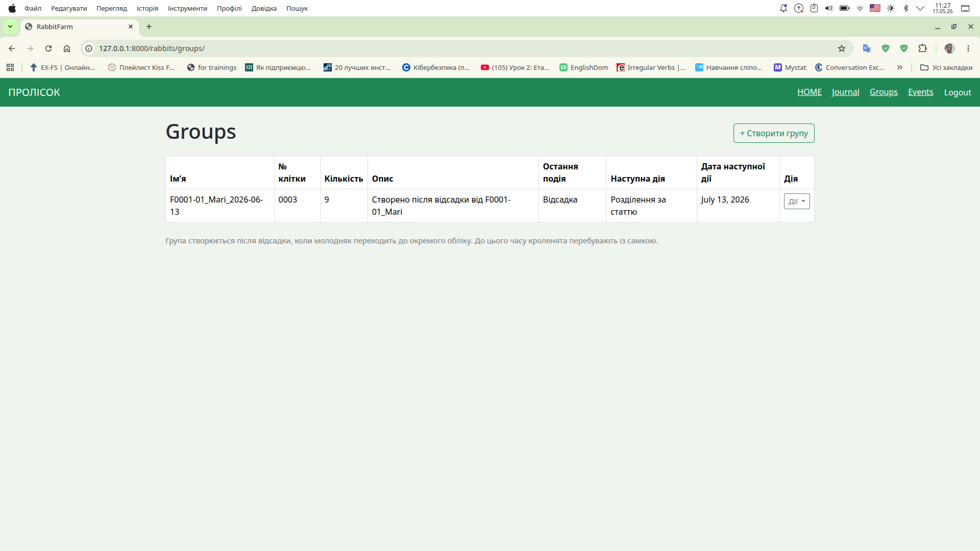Screen dimensions: 980x551
Task: Open the Пошук menu
Action: [297, 8]
